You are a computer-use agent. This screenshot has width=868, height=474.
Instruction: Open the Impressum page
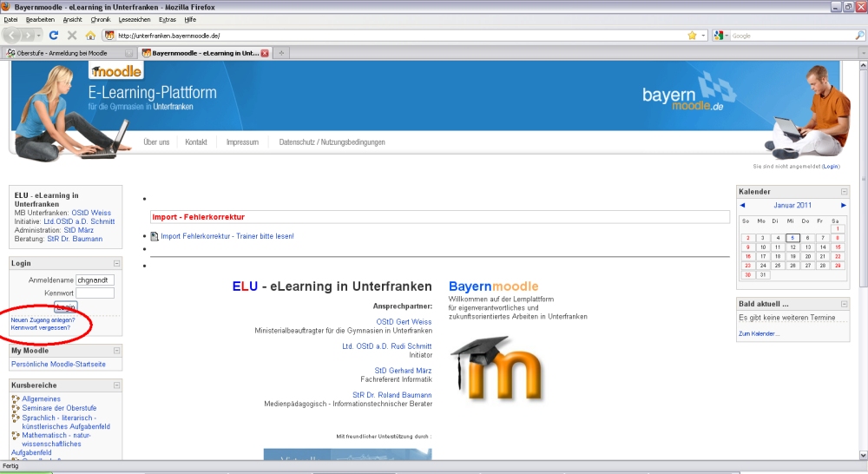point(242,142)
